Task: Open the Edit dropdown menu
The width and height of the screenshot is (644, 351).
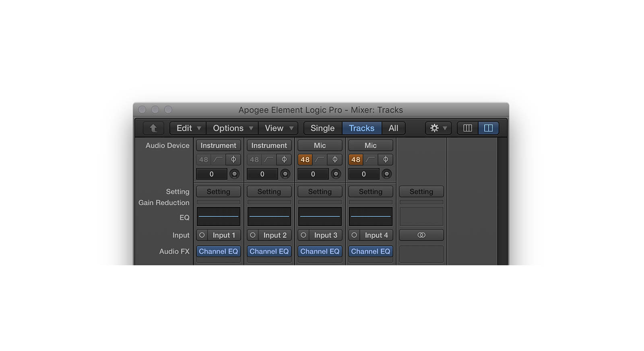Action: click(x=188, y=128)
